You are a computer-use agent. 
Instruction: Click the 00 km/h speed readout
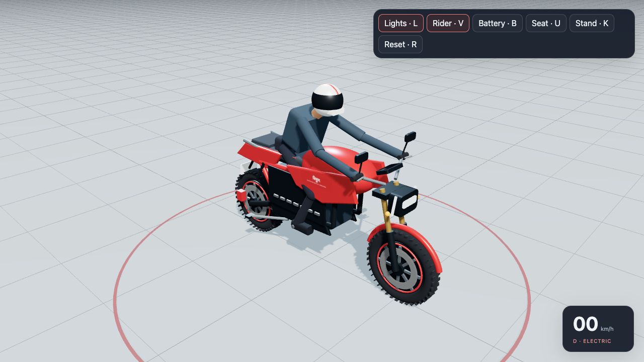(593, 325)
